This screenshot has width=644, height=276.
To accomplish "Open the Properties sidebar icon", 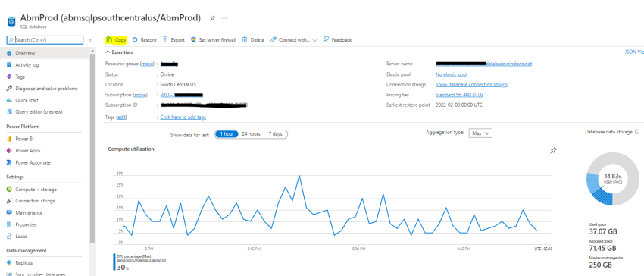I will tap(9, 224).
